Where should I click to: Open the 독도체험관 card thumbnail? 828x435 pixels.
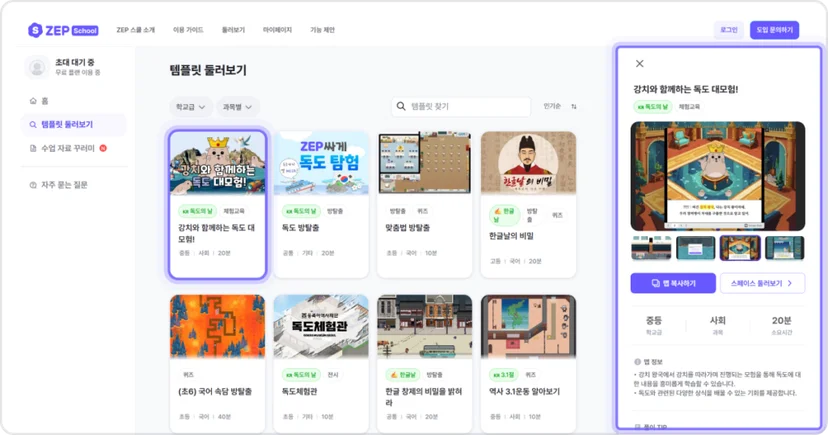321,326
